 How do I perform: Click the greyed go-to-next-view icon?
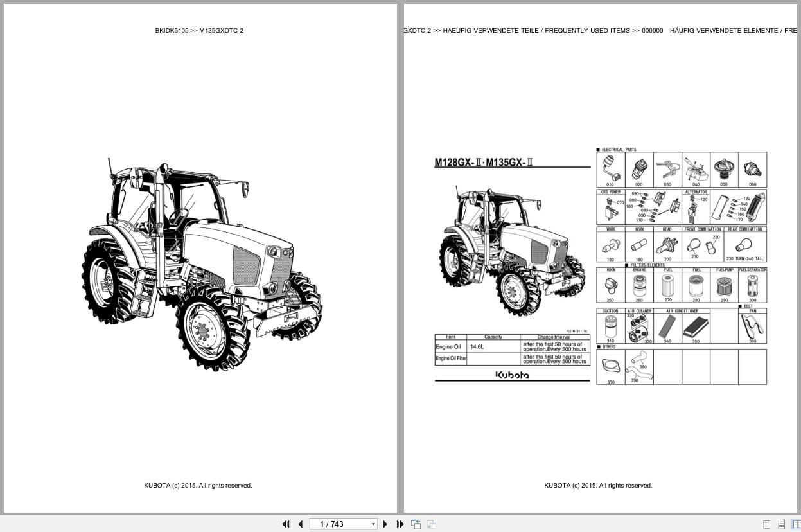(431, 524)
